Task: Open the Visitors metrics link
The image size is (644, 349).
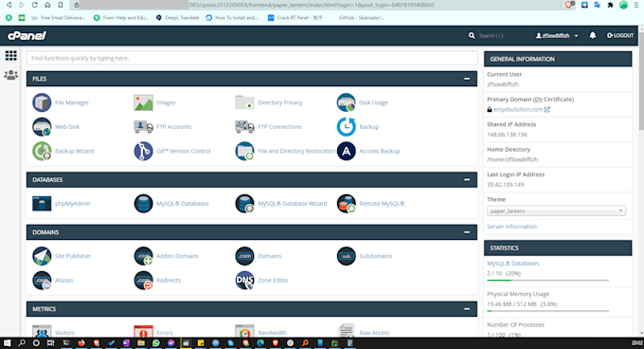Action: pos(64,333)
